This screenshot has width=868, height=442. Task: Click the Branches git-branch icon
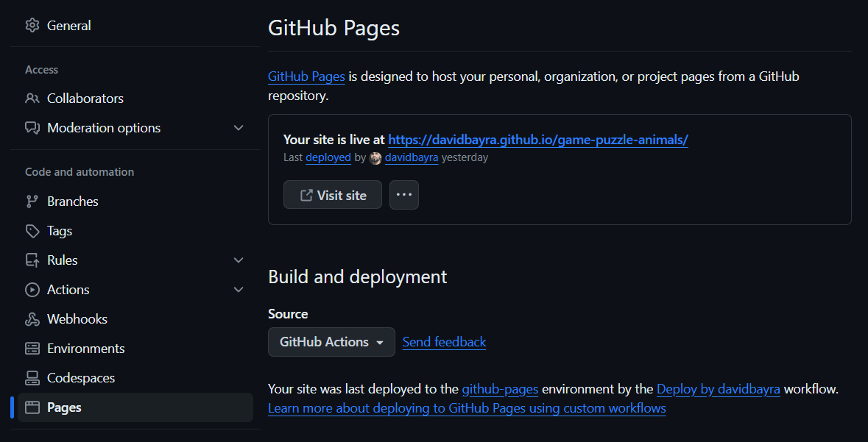pos(32,202)
